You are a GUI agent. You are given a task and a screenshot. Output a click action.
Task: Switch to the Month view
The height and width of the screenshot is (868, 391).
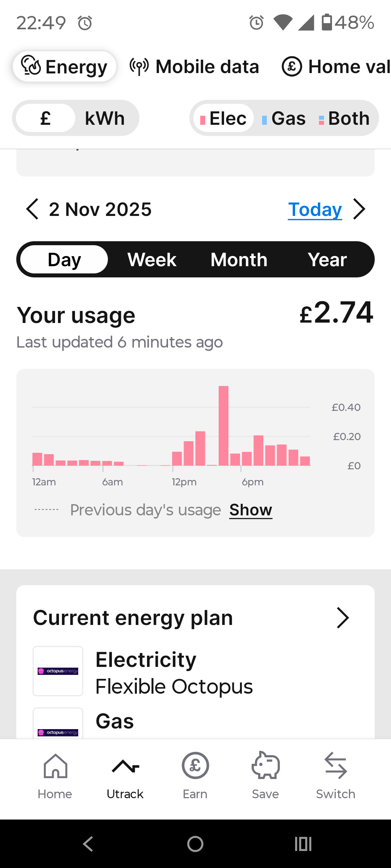(x=239, y=260)
